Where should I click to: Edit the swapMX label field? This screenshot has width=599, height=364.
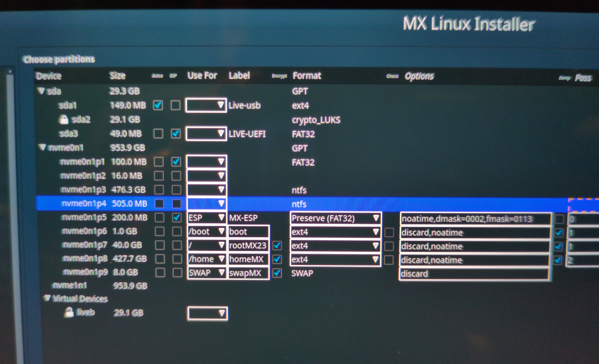(249, 273)
